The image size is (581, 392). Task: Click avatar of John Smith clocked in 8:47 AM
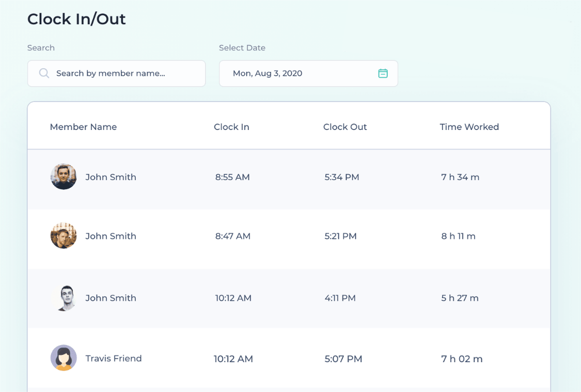[64, 236]
